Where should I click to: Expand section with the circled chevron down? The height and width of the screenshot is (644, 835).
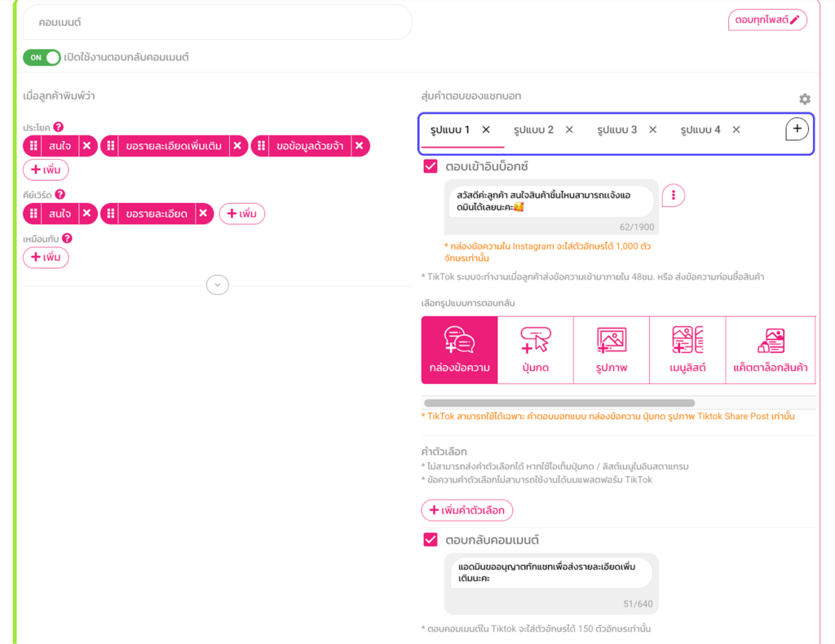click(217, 285)
